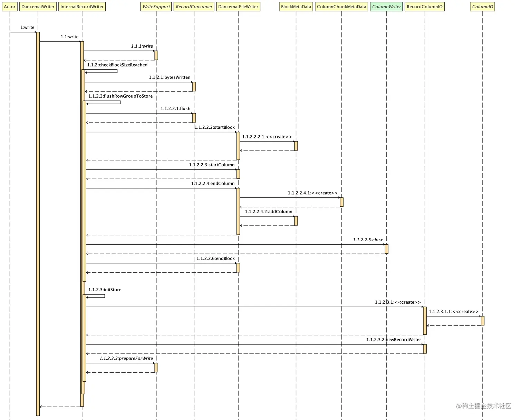Click the ColumnChunkMetaData participant box
The height and width of the screenshot is (420, 522).
(x=341, y=7)
